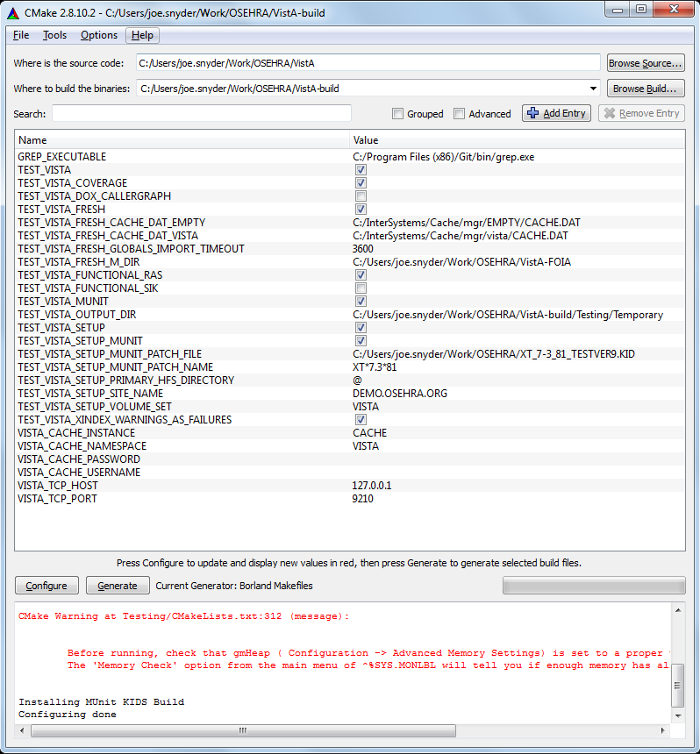The height and width of the screenshot is (754, 700).
Task: Click the blue plus Add Entry icon
Action: click(x=532, y=113)
